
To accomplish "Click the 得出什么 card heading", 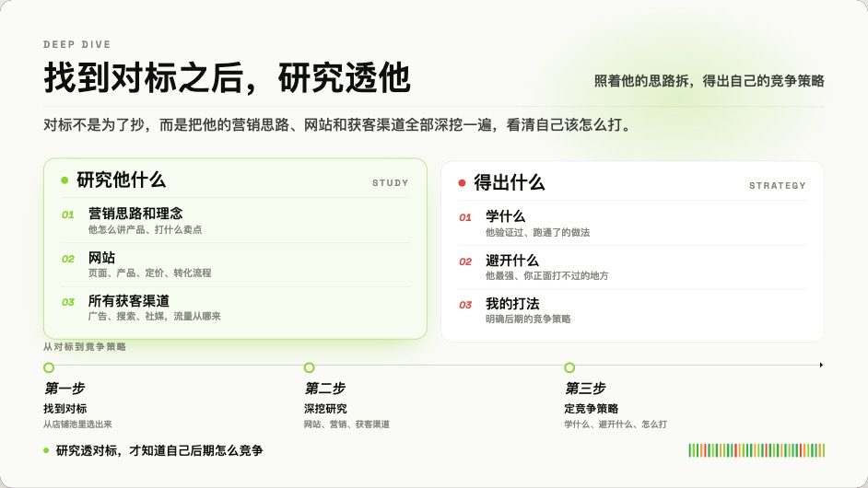I will [x=510, y=182].
